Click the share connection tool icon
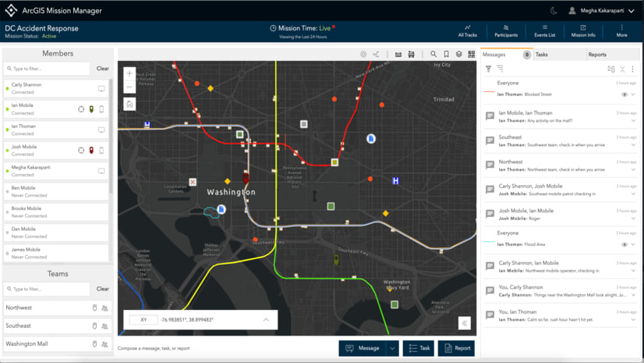This screenshot has height=363, width=644. point(376,55)
